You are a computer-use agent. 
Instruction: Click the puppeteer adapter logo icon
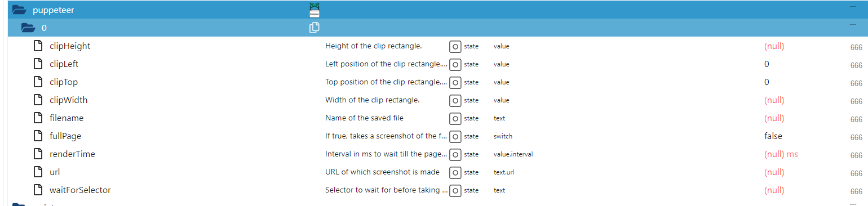point(315,10)
